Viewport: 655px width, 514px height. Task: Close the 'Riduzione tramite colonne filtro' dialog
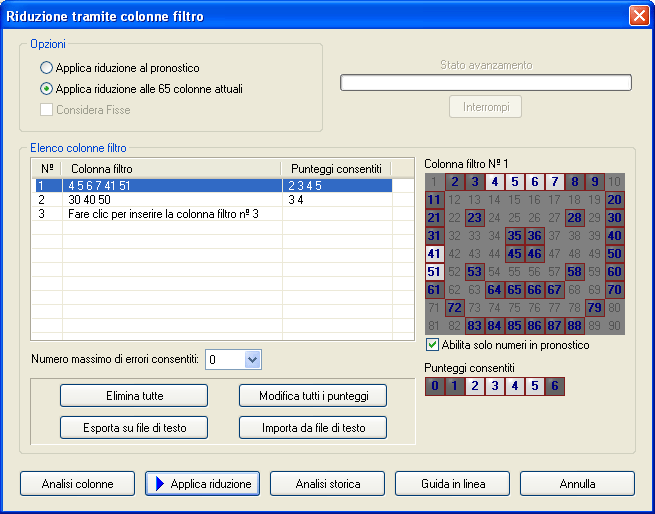(x=638, y=16)
